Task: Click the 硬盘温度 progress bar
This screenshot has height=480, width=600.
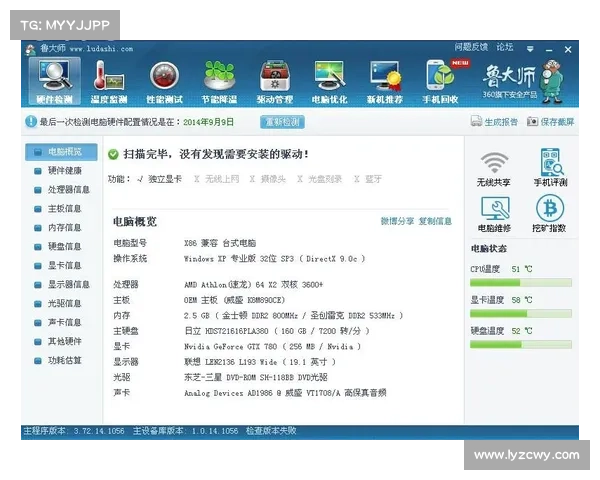Action: pos(521,344)
